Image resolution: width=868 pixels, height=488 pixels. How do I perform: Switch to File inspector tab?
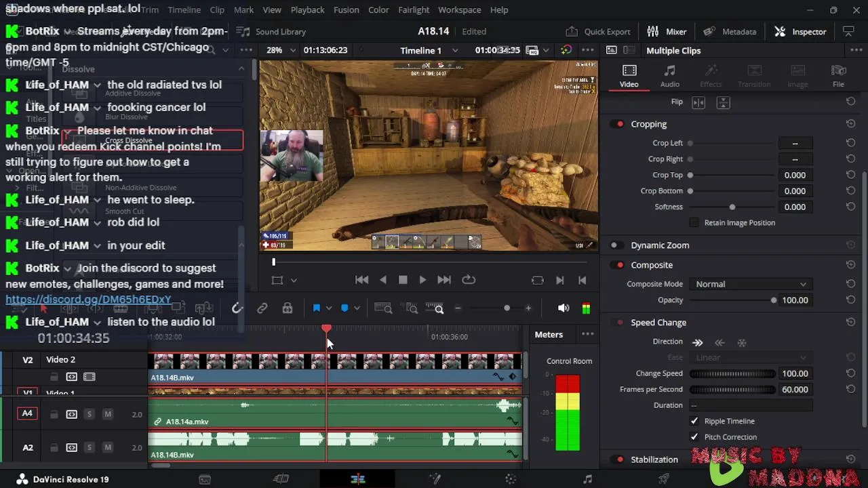[x=838, y=76]
